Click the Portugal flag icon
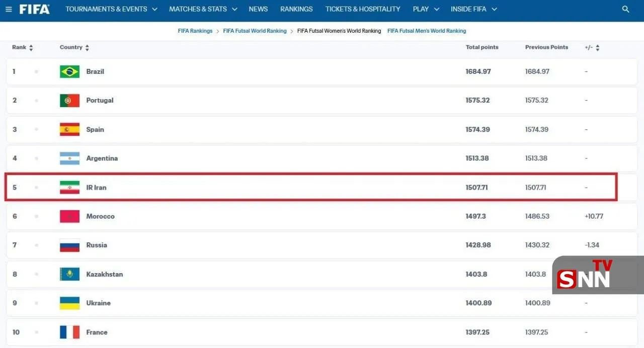The image size is (644, 348). coord(69,101)
